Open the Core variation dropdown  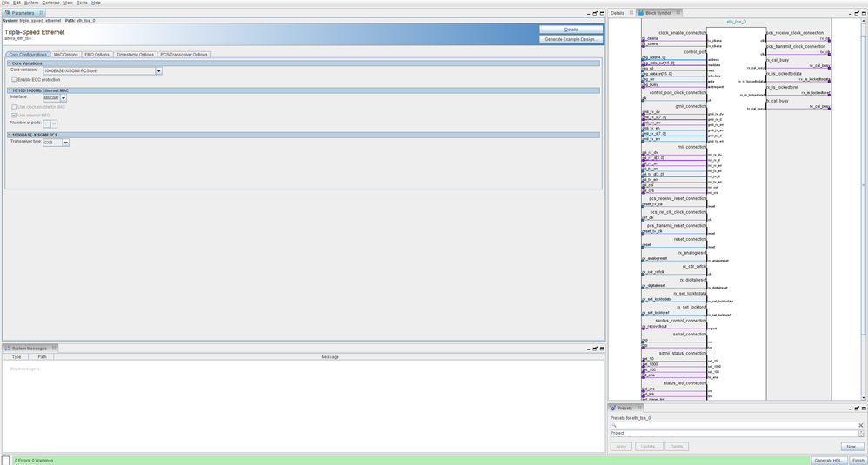pos(159,70)
